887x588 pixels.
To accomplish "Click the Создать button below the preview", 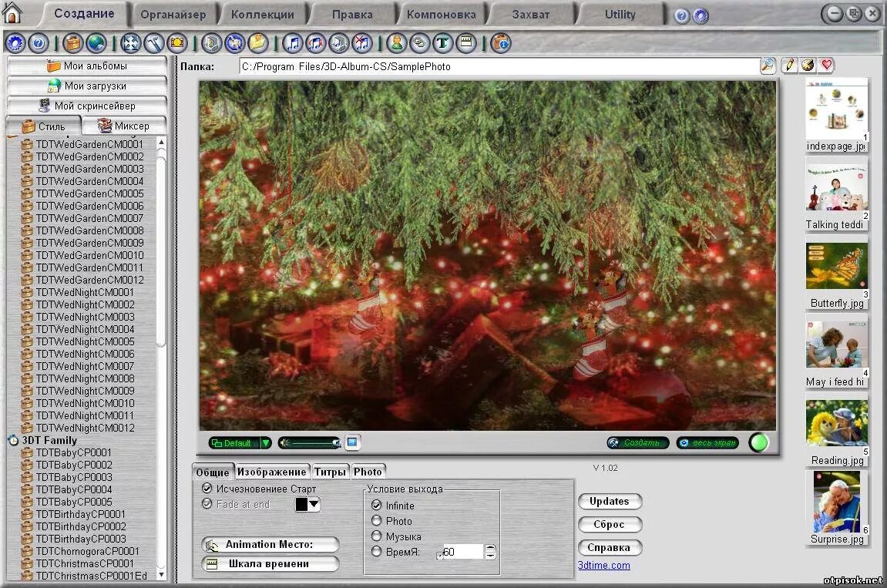I will click(x=637, y=442).
